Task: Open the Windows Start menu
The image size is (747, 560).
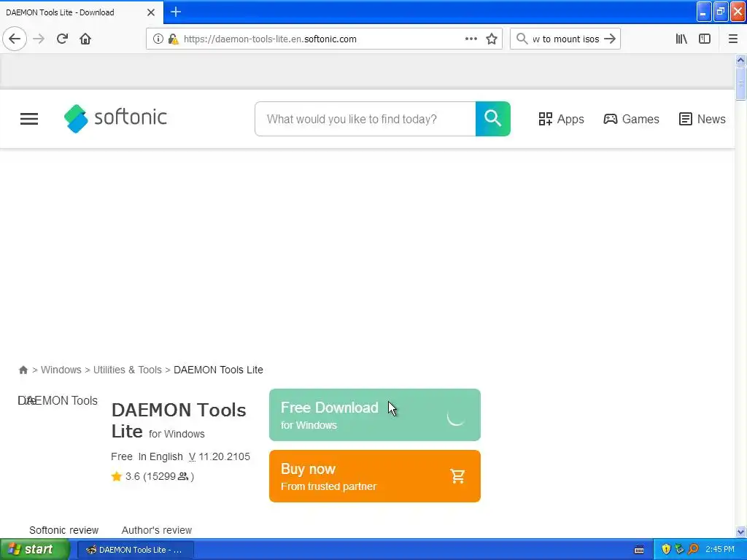Action: click(x=34, y=550)
